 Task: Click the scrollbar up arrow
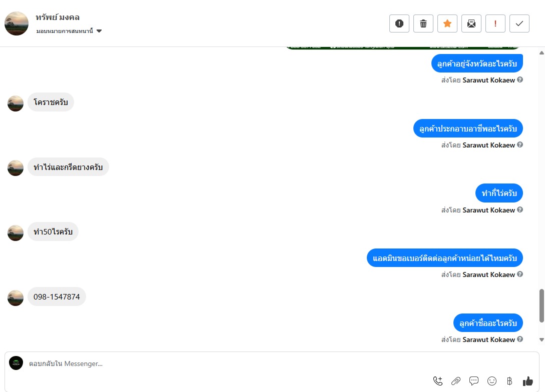541,53
